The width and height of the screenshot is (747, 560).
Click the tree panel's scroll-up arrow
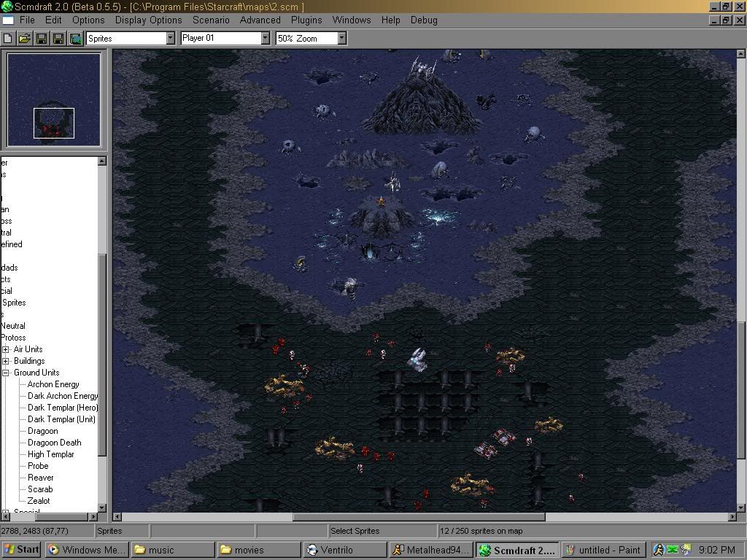(102, 161)
